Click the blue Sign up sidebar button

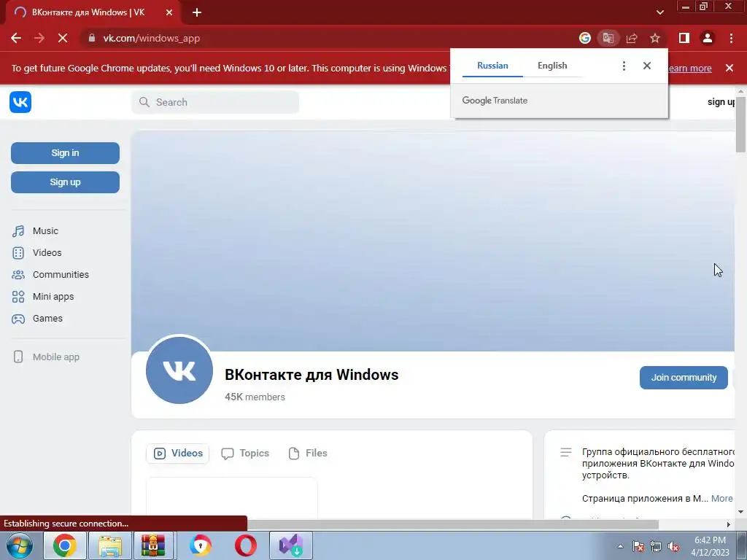(65, 182)
